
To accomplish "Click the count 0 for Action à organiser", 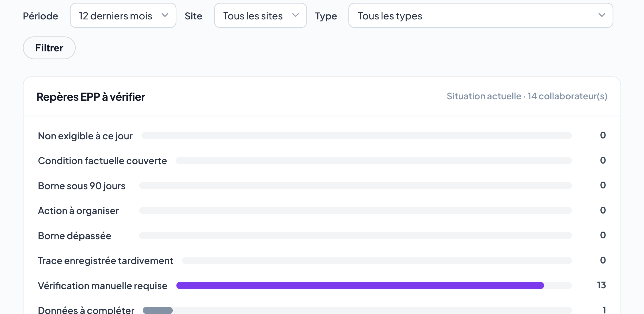I will (x=603, y=210).
